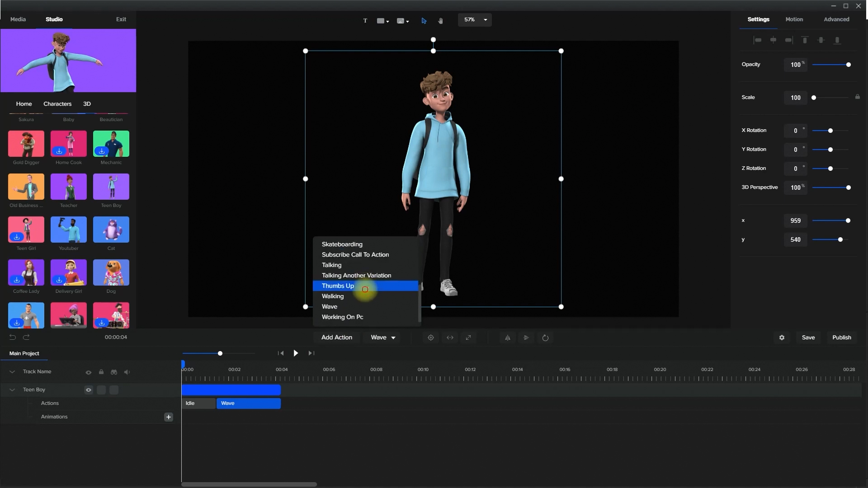Exit the Studio
The height and width of the screenshot is (488, 868).
click(121, 19)
